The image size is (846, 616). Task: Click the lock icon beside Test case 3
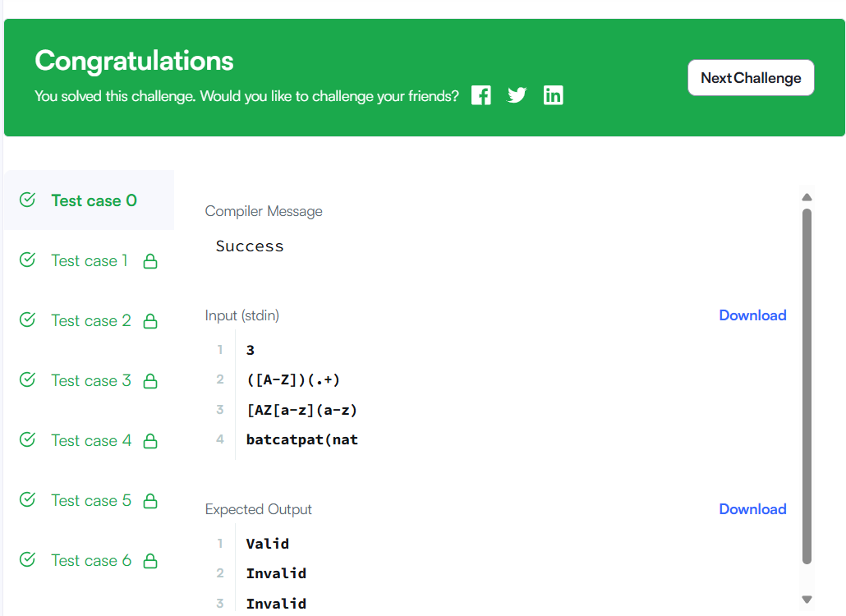(150, 381)
